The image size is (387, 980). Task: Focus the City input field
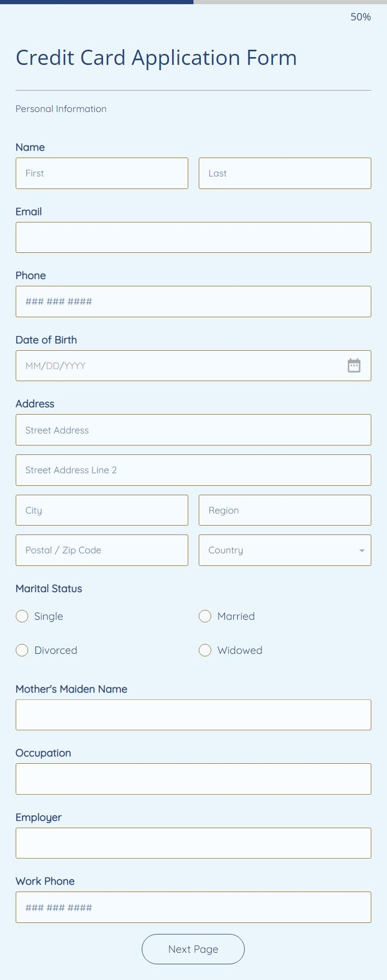(x=102, y=510)
